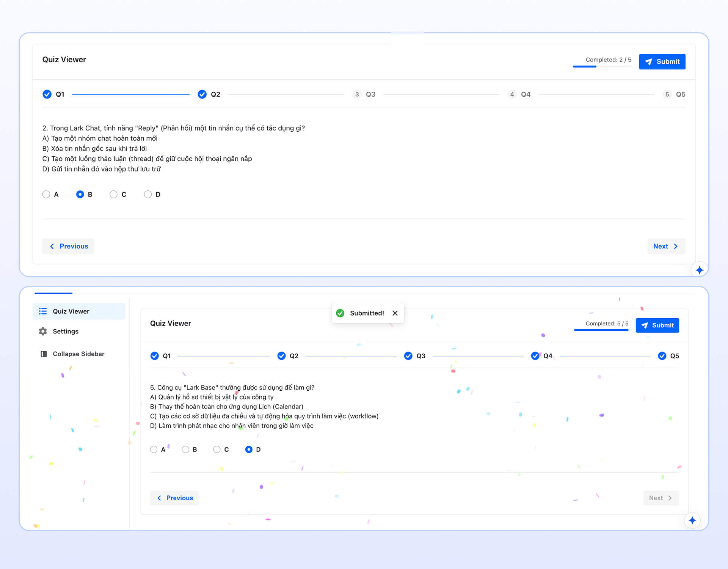Click the Settings gear icon in sidebar
Viewport: 728px width, 569px height.
[43, 331]
